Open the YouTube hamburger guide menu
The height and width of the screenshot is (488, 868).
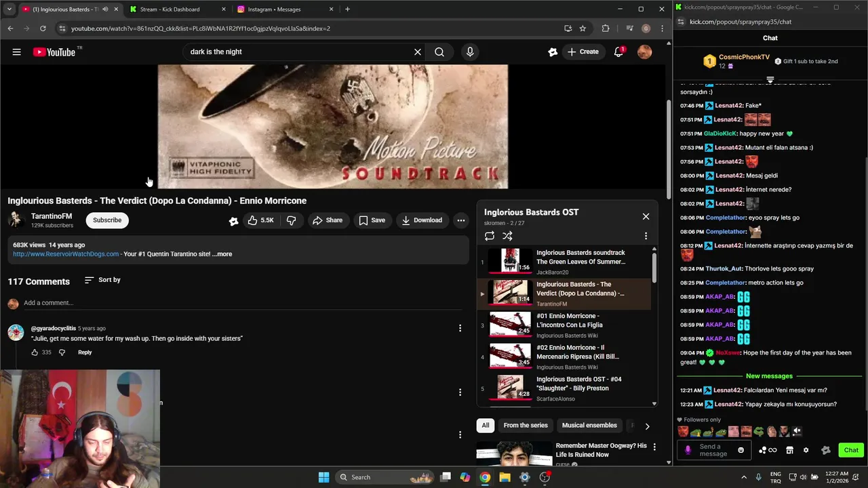(x=17, y=52)
